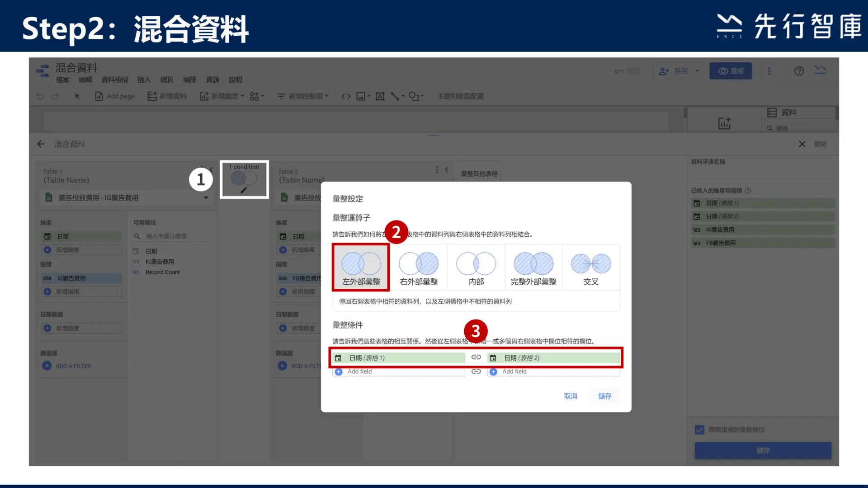Open the 新增圖表 dropdown
The image size is (868, 488).
click(x=222, y=96)
